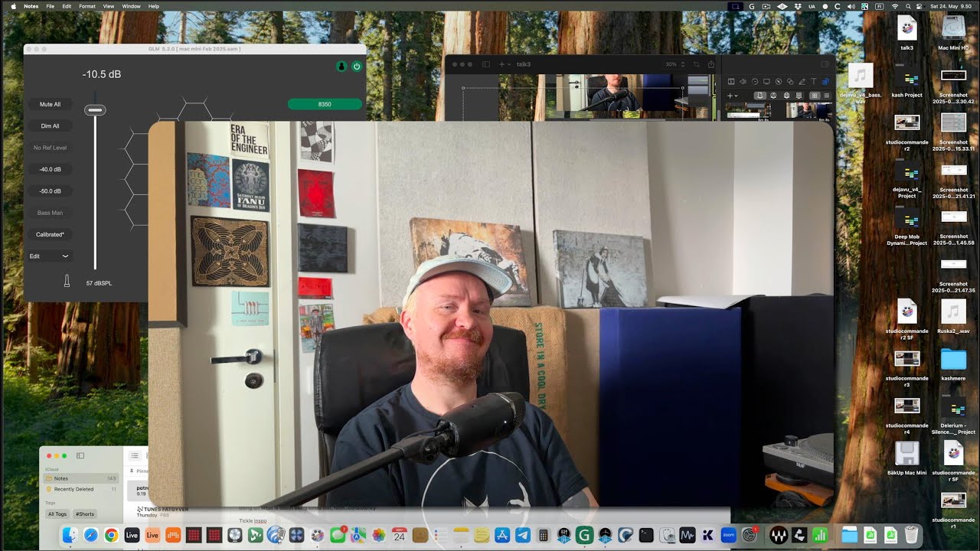Click the audio speaker icon in editor panel
Image resolution: width=980 pixels, height=551 pixels.
pos(743,81)
